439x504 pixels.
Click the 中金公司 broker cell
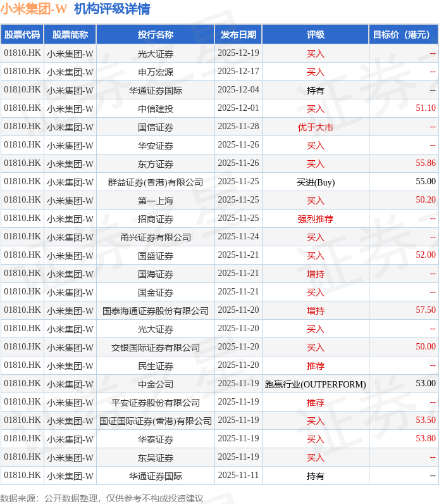[x=156, y=384]
